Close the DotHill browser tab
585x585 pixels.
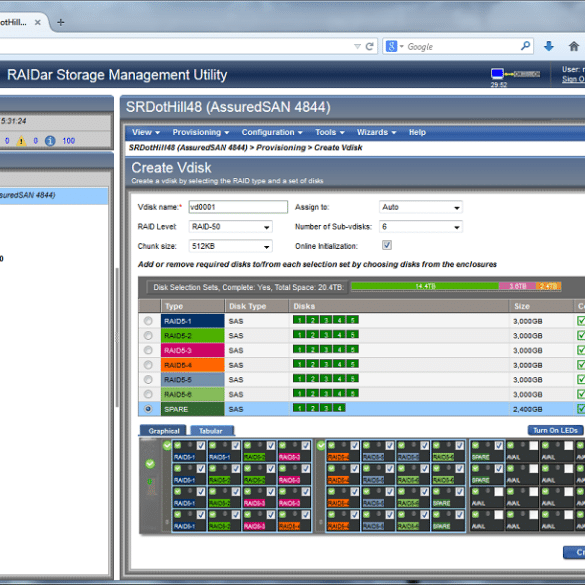point(37,22)
